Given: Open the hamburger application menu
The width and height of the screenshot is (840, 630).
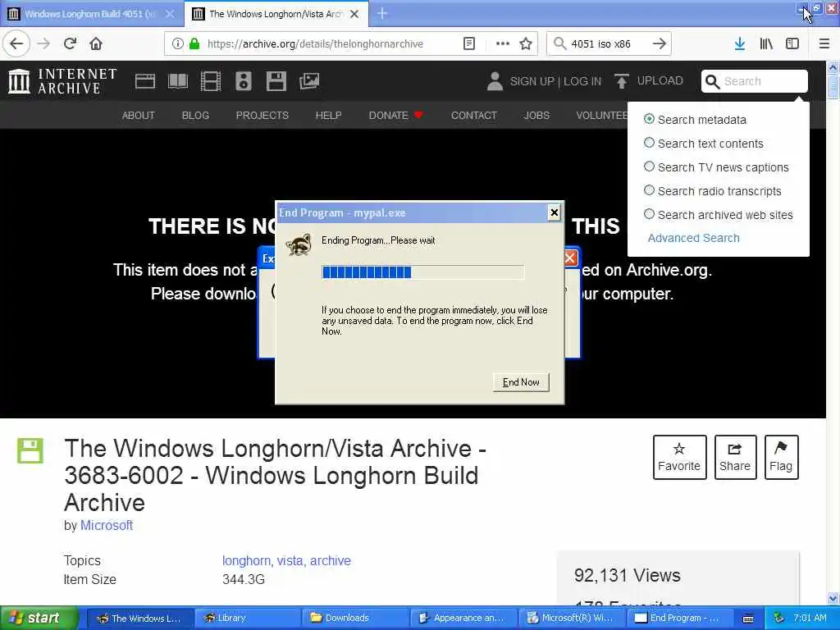Looking at the screenshot, I should [824, 44].
